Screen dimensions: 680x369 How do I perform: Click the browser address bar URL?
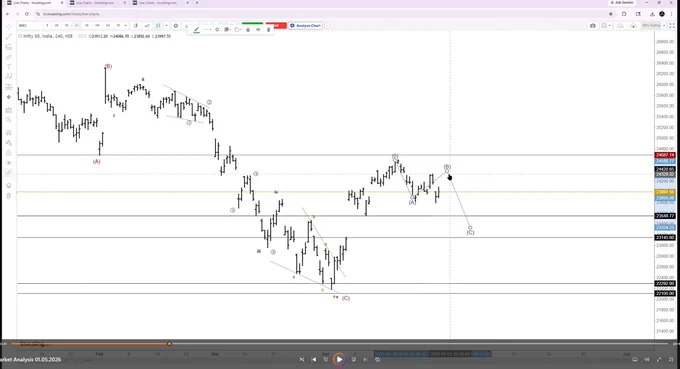[x=71, y=14]
